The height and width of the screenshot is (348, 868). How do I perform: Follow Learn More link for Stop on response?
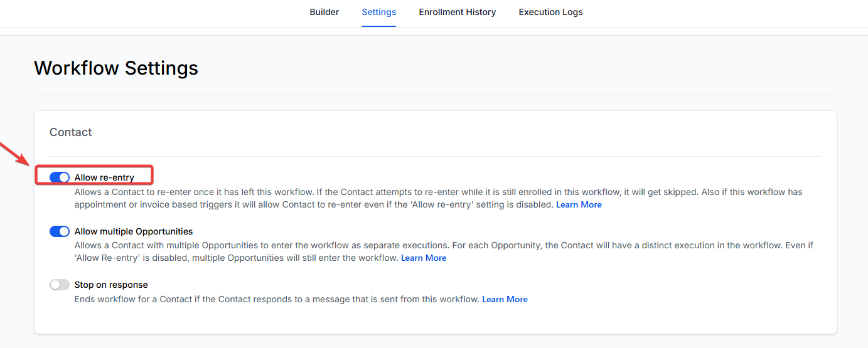pos(505,300)
